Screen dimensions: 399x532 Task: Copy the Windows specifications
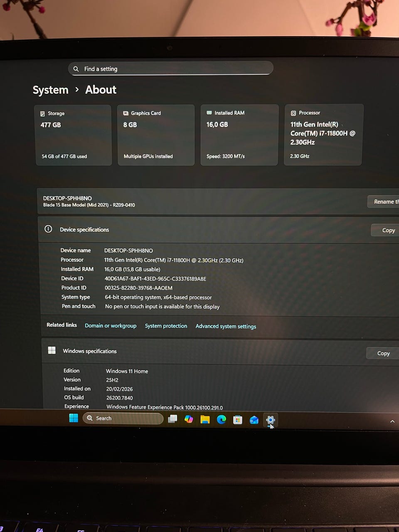tap(383, 353)
